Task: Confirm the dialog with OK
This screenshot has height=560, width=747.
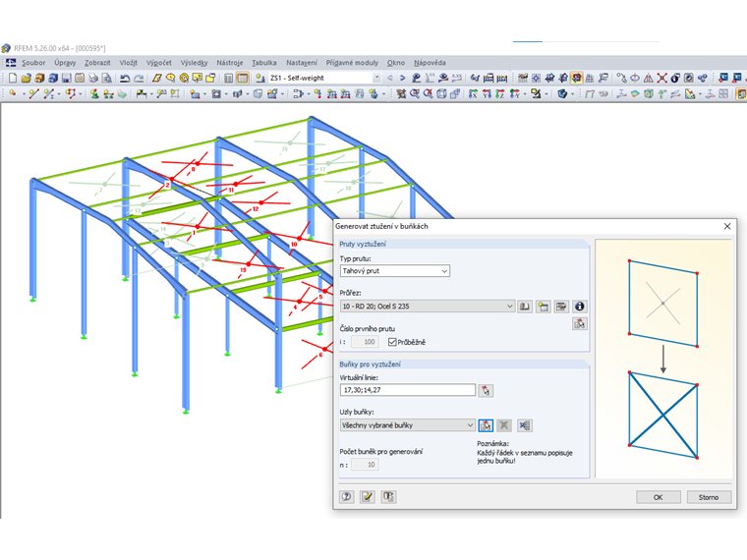Action: pyautogui.click(x=659, y=497)
